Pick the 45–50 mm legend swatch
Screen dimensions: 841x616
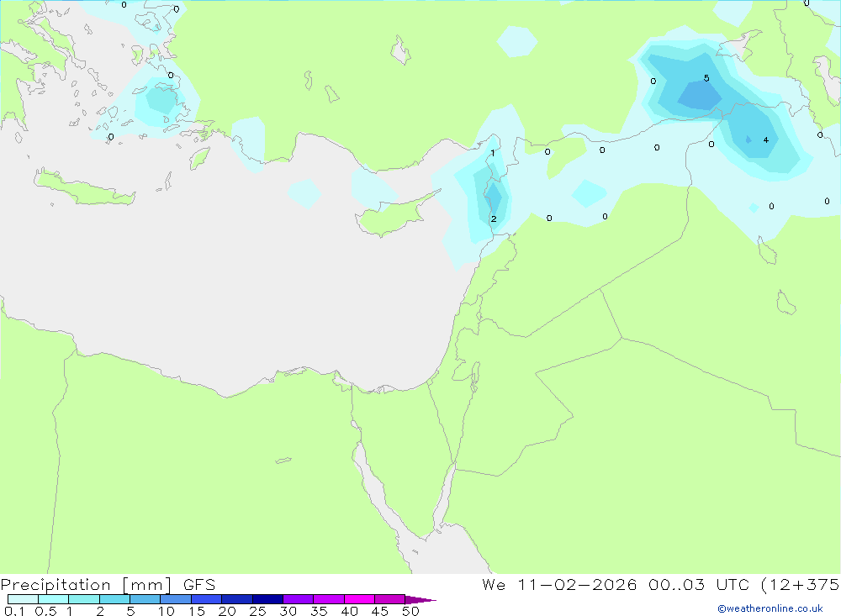390,599
